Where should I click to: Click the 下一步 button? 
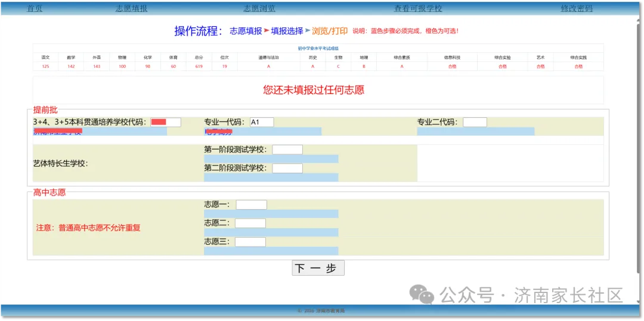[x=318, y=268]
